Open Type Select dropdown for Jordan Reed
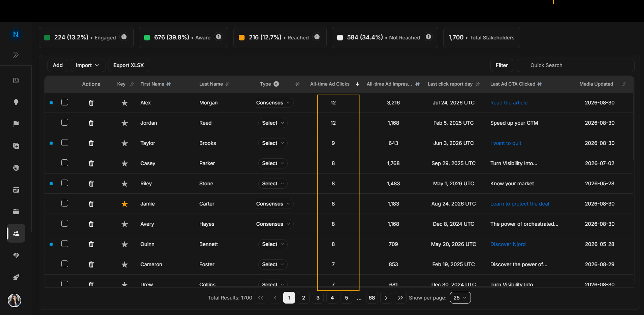The height and width of the screenshot is (315, 644). (273, 123)
